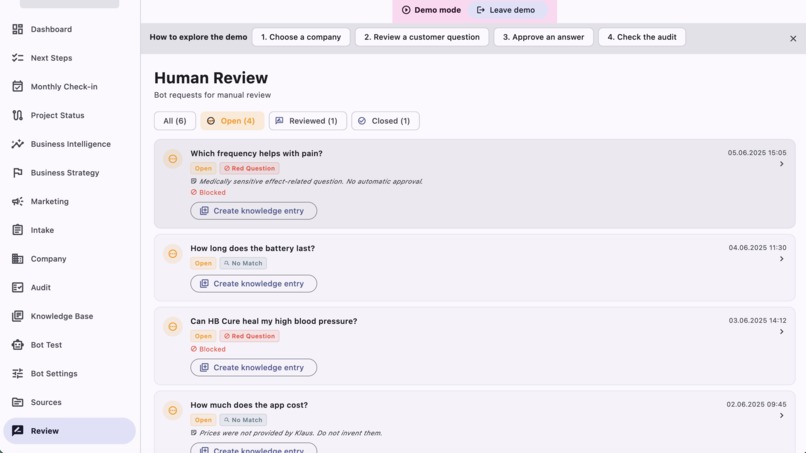Expand 'How long does the battery last?' chevron
This screenshot has width=806, height=453.
coord(781,259)
